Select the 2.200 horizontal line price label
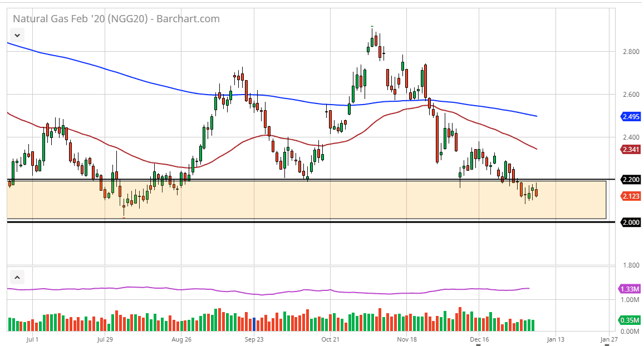644x346 pixels. (x=631, y=179)
